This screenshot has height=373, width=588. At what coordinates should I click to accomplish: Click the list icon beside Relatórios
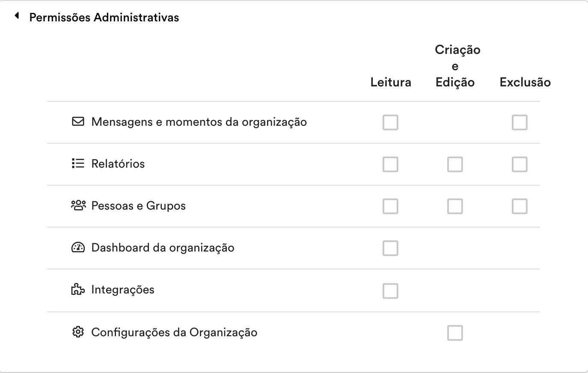[x=78, y=163]
